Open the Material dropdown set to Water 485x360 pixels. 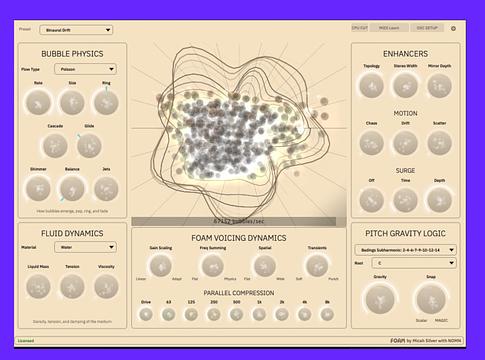click(x=85, y=247)
